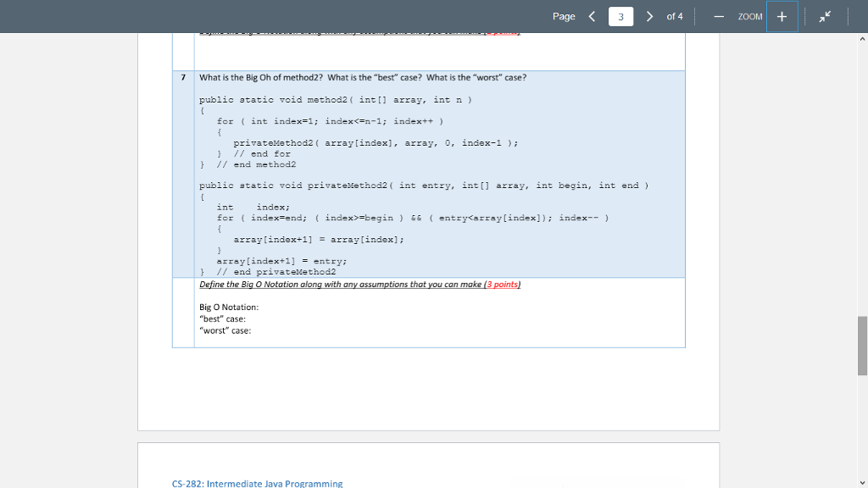
Task: Click the question number 7 cell
Action: 182,77
